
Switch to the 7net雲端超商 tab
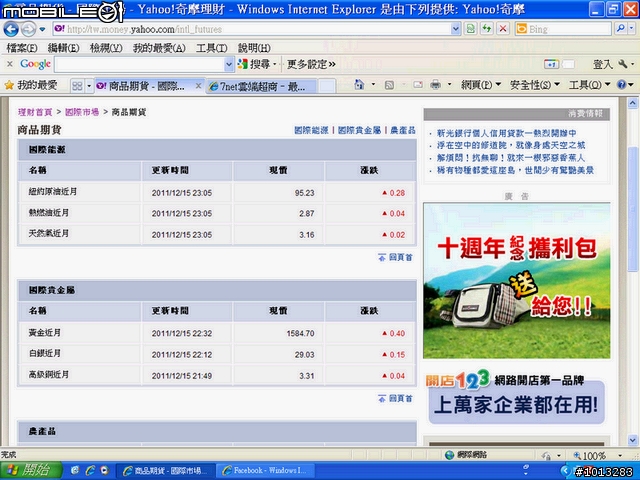[260, 86]
